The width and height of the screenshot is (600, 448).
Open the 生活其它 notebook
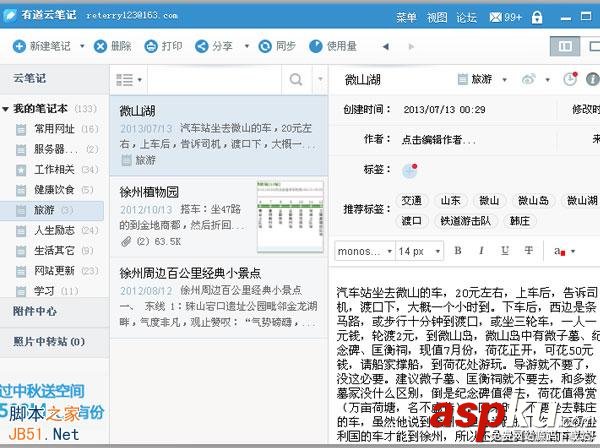54,251
